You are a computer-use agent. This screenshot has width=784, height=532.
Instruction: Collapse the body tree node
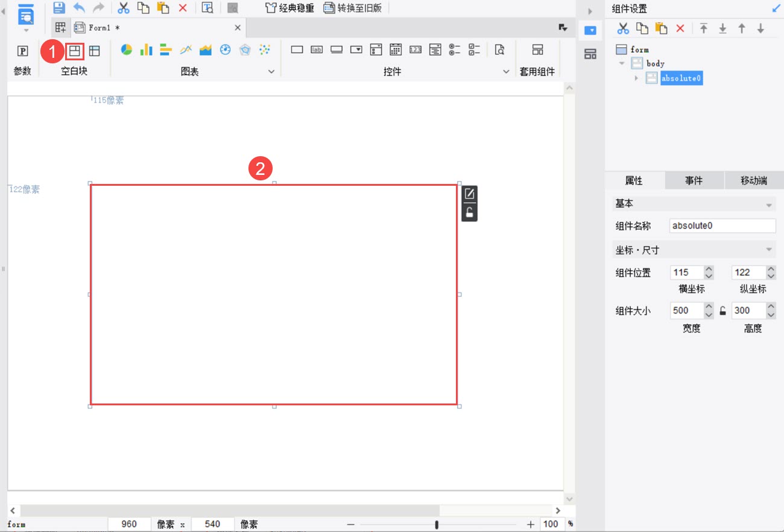click(x=622, y=63)
